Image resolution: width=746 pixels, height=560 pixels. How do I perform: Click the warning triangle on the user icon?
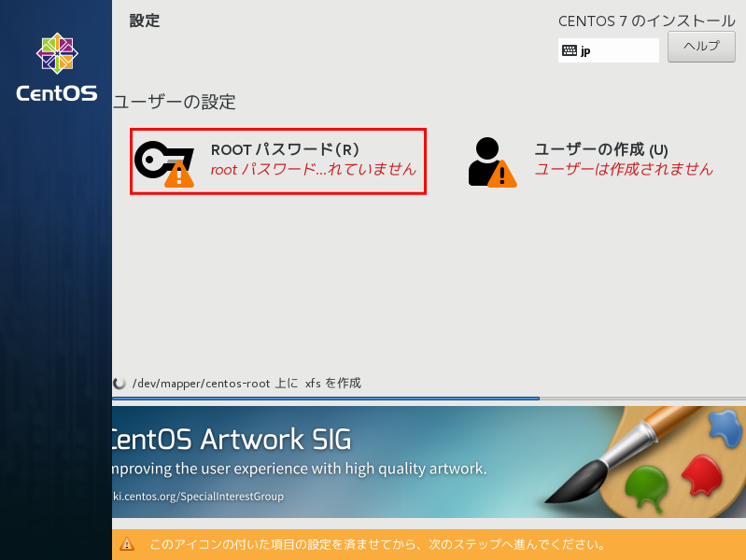point(502,174)
